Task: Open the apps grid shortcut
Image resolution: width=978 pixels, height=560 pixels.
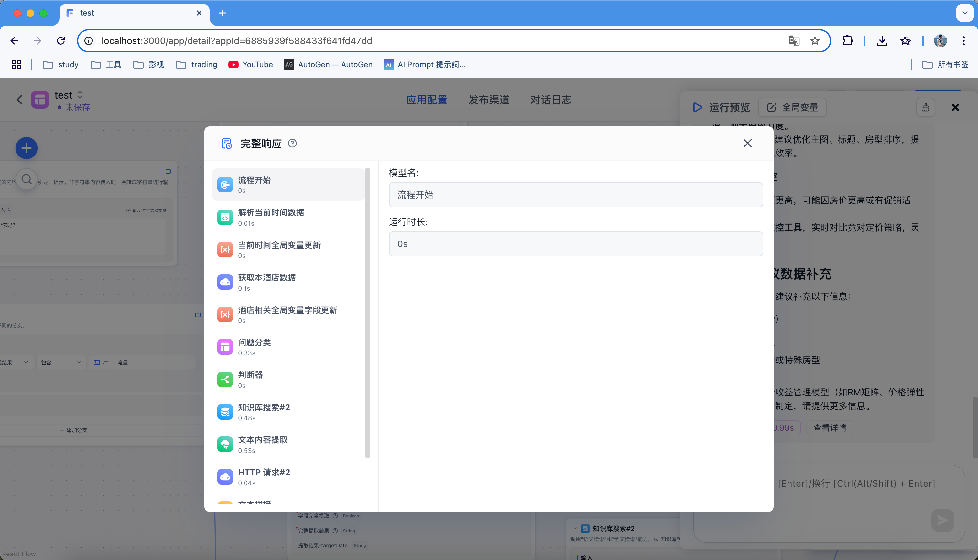Action: coord(17,65)
